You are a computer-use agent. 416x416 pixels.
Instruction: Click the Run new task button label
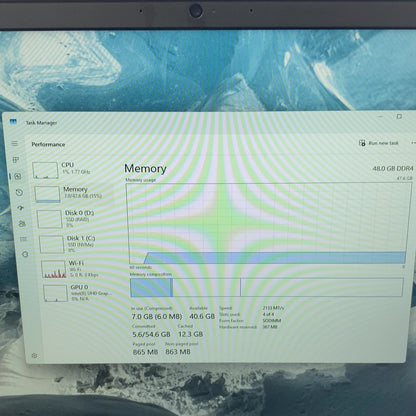[383, 143]
